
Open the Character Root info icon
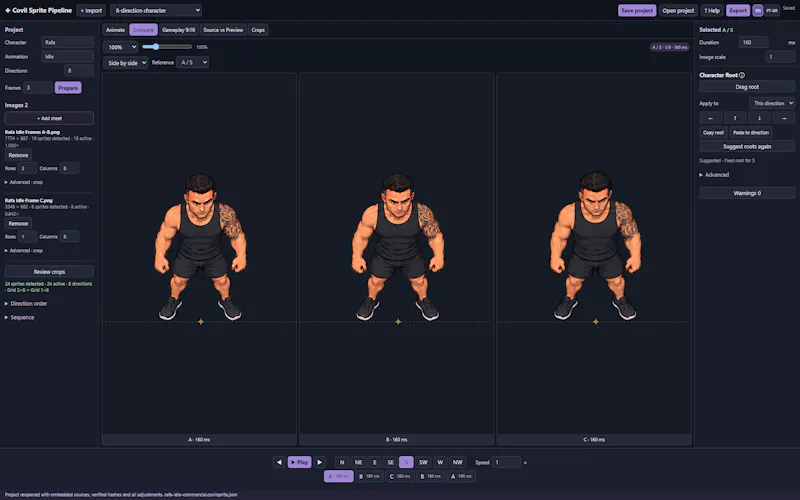click(x=742, y=75)
